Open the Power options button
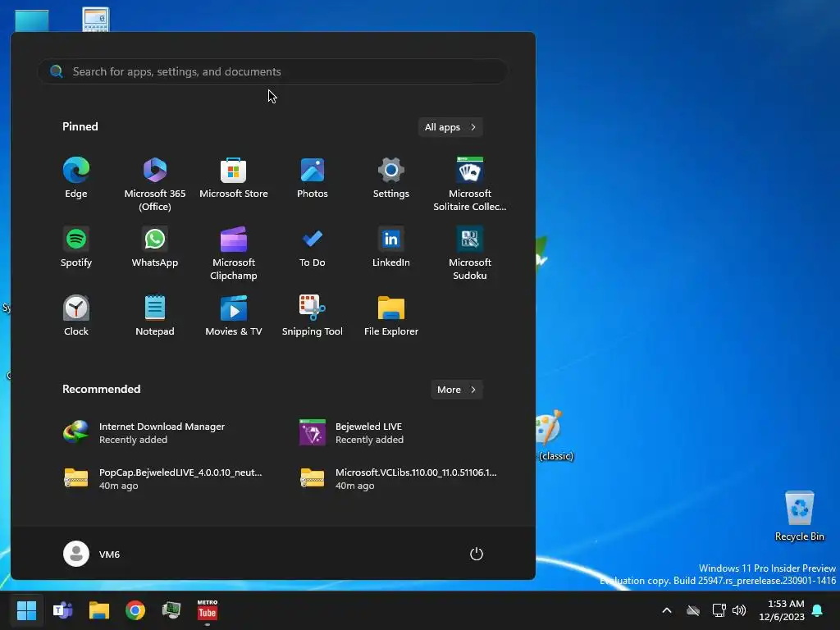Image resolution: width=840 pixels, height=630 pixels. tap(477, 554)
